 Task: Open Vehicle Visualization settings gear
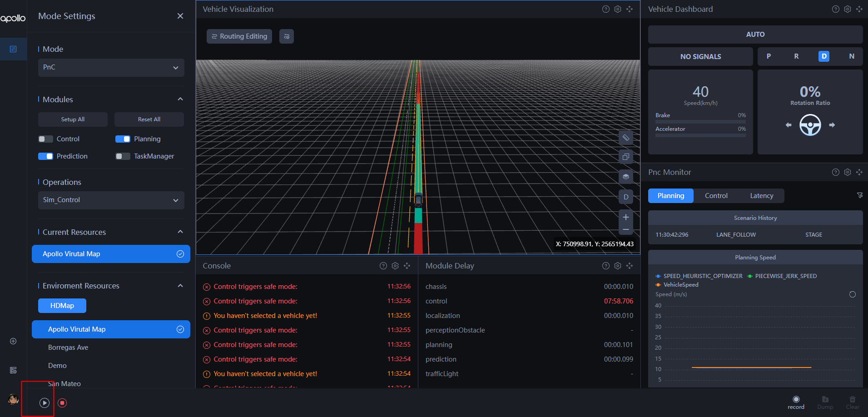point(618,9)
